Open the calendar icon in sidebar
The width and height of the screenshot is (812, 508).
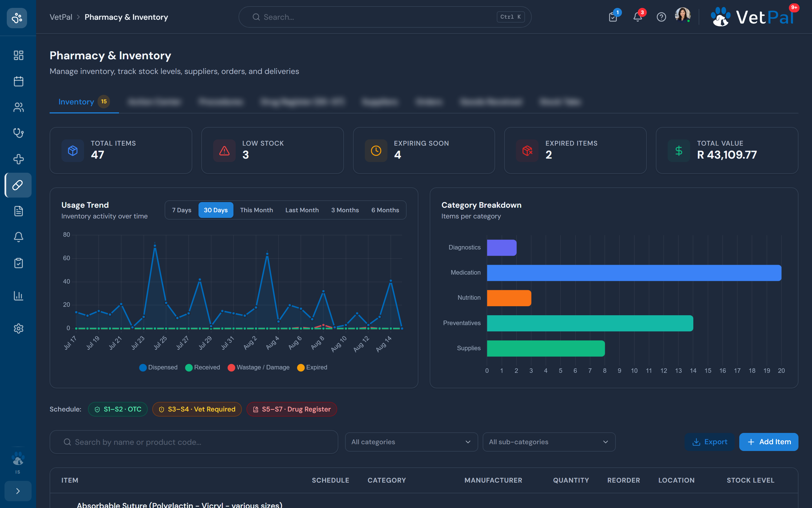tap(18, 81)
